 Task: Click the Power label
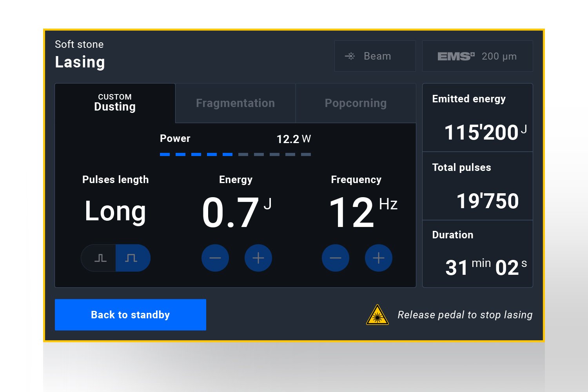175,138
